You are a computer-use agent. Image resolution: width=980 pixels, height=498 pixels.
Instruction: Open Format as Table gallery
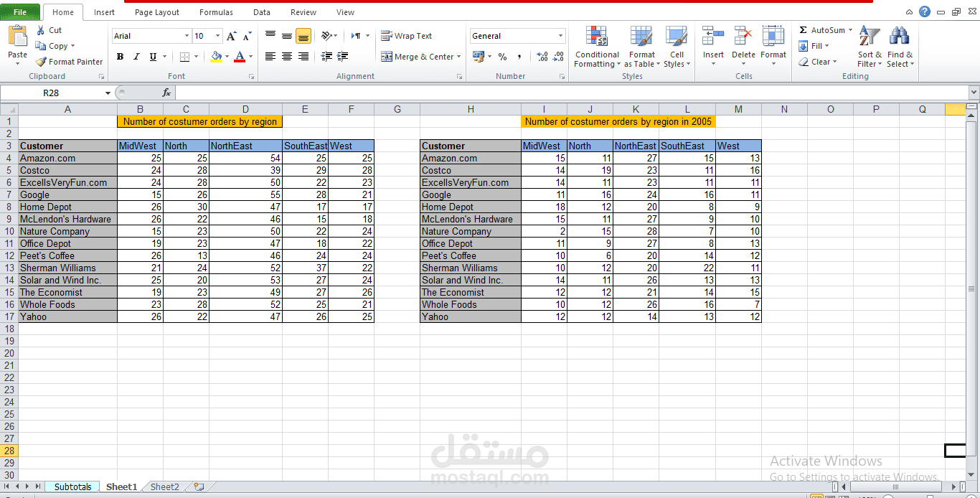click(x=641, y=47)
